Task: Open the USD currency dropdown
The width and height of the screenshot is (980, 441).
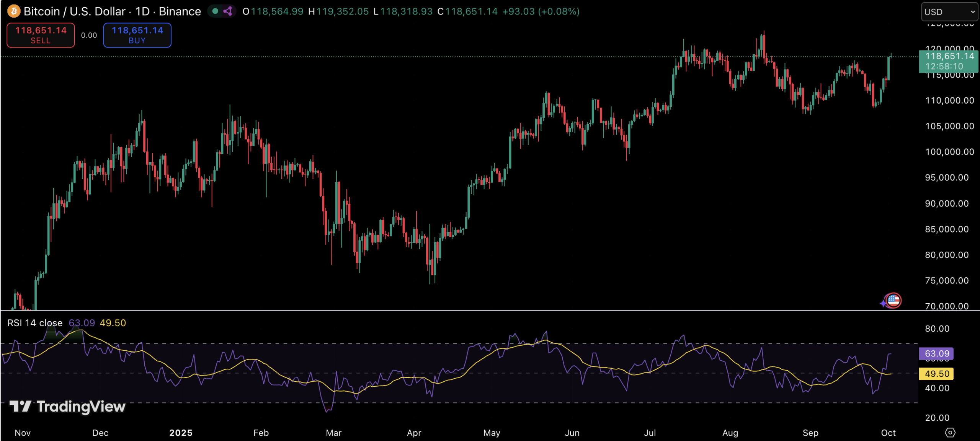Action: pyautogui.click(x=949, y=12)
